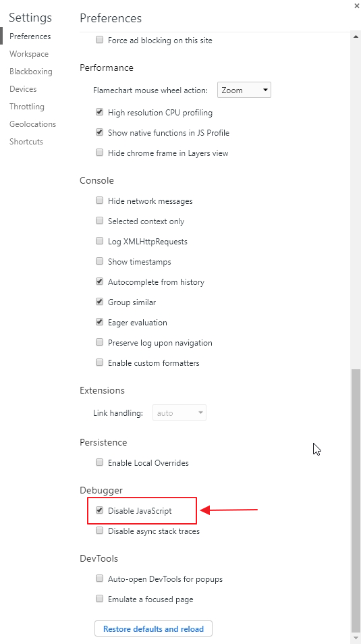Open the Link handling dropdown
Image resolution: width=361 pixels, height=644 pixels.
coord(179,412)
